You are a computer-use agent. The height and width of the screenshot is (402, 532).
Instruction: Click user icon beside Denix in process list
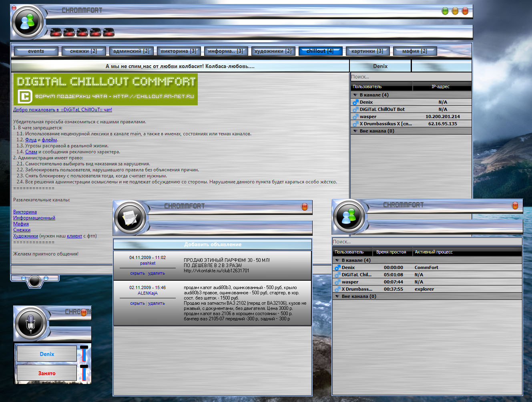point(337,267)
